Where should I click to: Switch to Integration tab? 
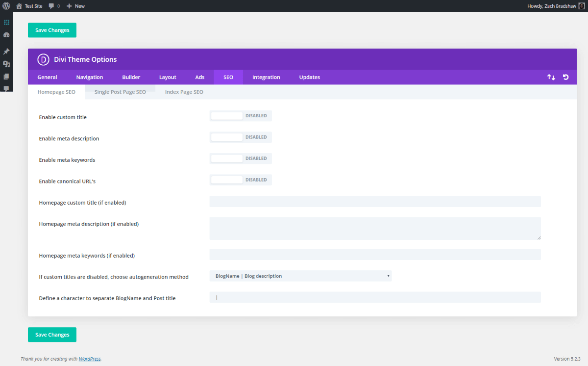[x=266, y=77]
